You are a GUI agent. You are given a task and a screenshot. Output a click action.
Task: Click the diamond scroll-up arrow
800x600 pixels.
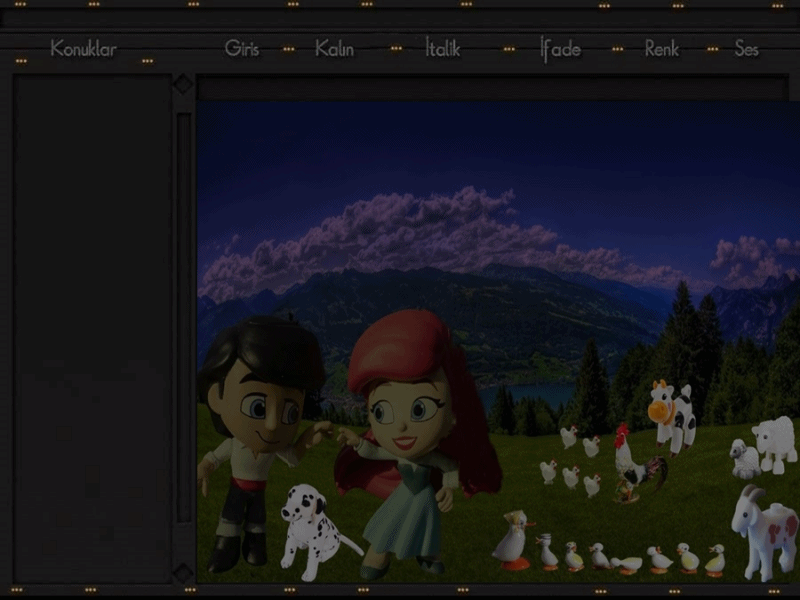(183, 84)
